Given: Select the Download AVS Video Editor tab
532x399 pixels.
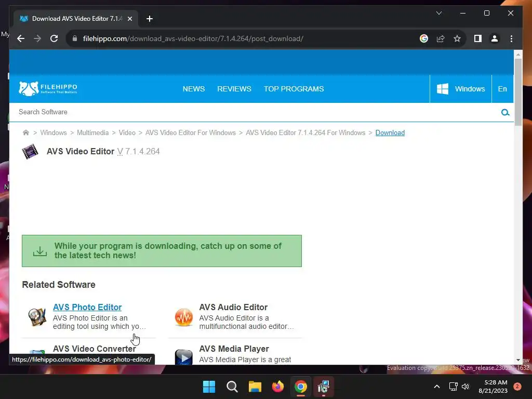Looking at the screenshot, I should [76, 19].
